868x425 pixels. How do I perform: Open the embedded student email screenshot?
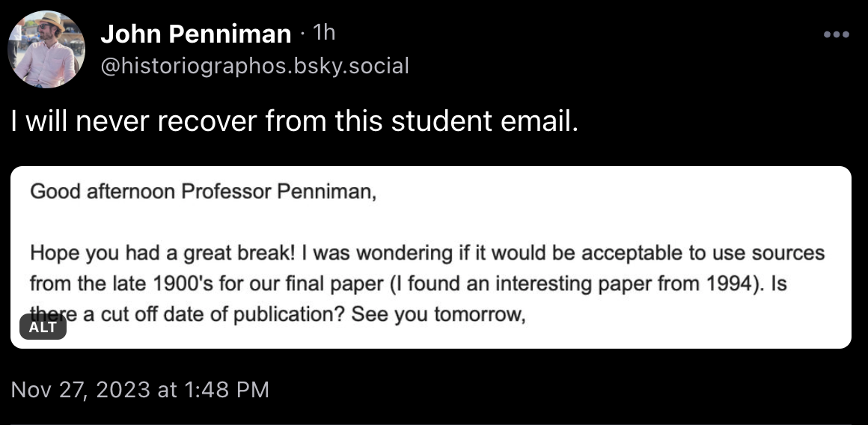pyautogui.click(x=431, y=257)
